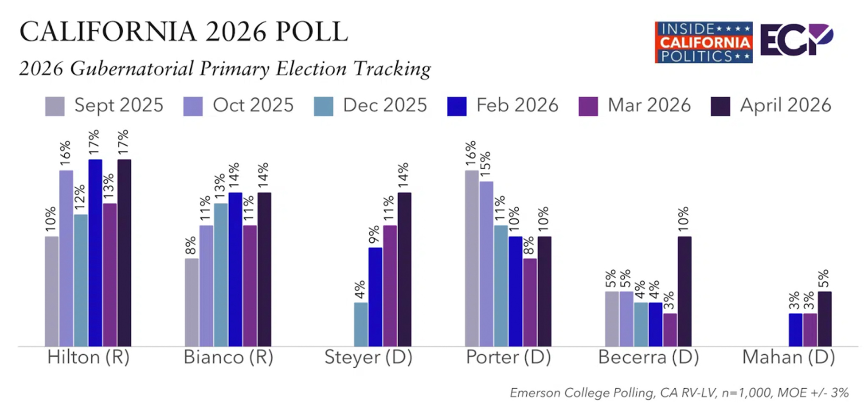Screen dimensions: 868x406
Task: Select Steyer's Dec 2025 bar at 4%
Action: 361,324
